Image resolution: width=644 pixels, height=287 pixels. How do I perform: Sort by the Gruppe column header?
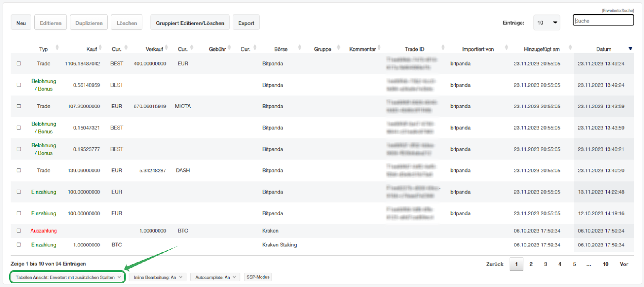[x=323, y=49]
